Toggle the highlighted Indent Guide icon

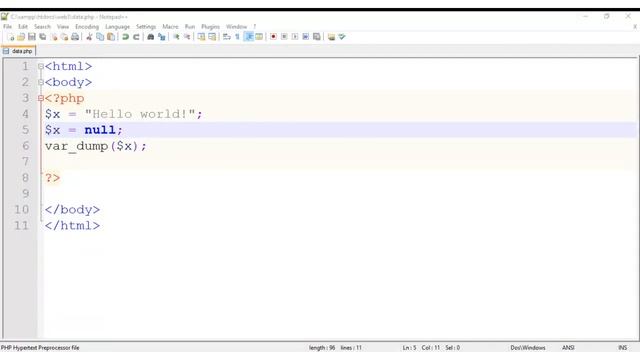point(248,37)
